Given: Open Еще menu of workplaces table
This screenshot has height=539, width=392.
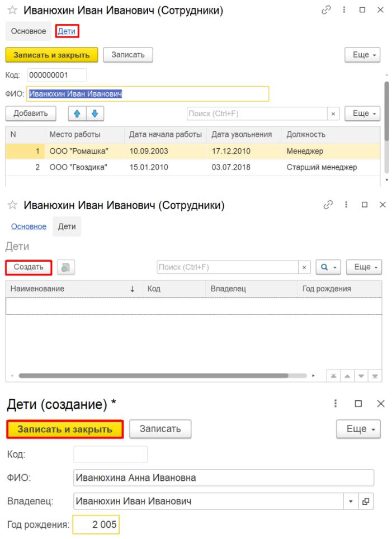Looking at the screenshot, I should [x=362, y=114].
